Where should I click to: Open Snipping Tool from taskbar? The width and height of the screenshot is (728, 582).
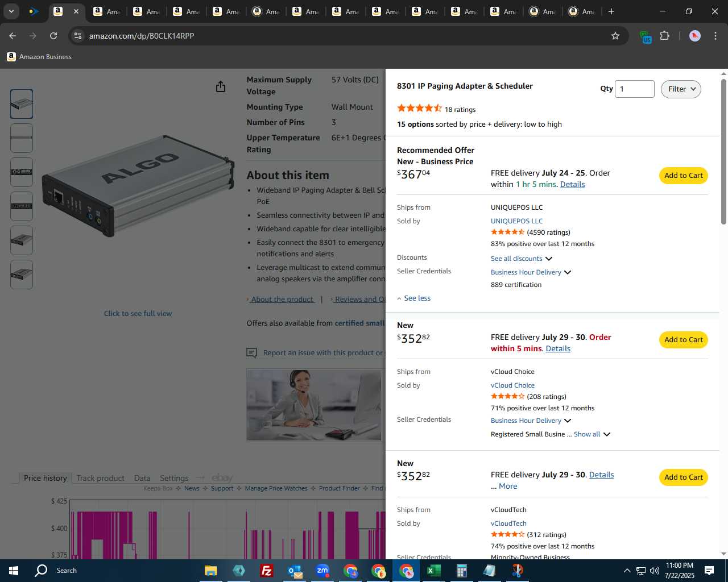click(x=517, y=571)
